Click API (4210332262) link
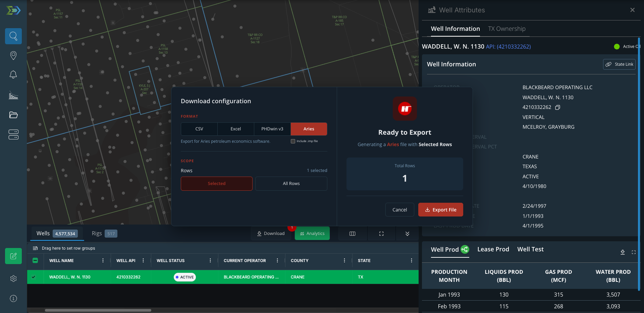Viewport: 644px width, 313px height. point(508,47)
